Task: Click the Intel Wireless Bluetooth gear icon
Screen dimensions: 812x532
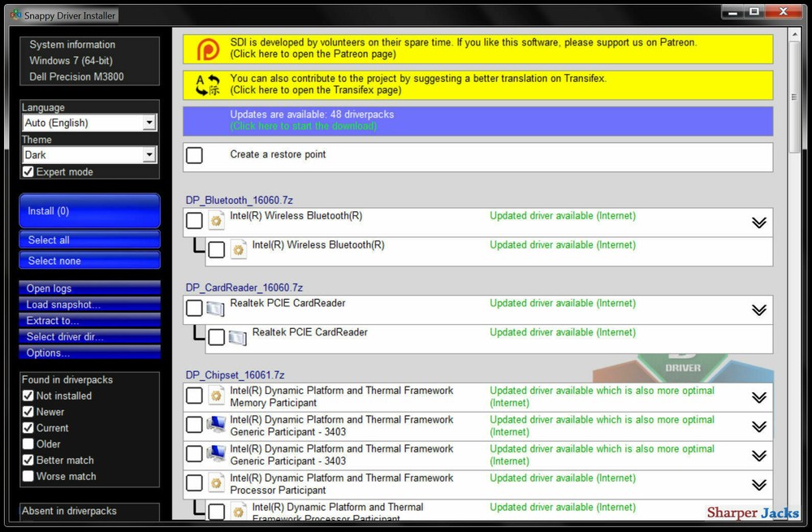Action: coord(217,220)
